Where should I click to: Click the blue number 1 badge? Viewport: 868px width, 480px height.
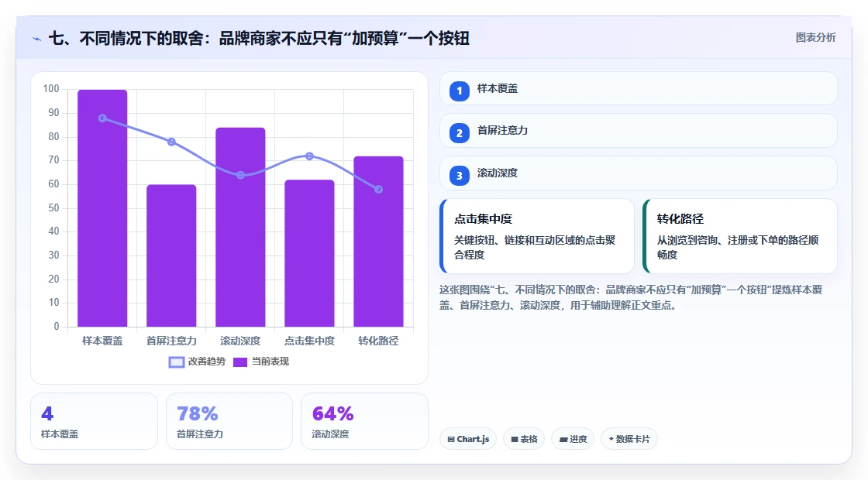point(459,91)
